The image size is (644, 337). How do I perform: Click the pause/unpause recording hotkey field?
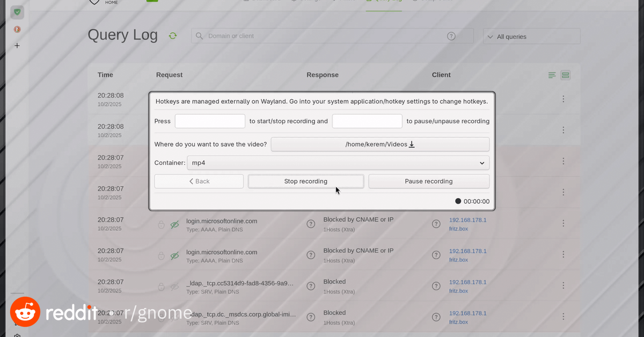[367, 121]
